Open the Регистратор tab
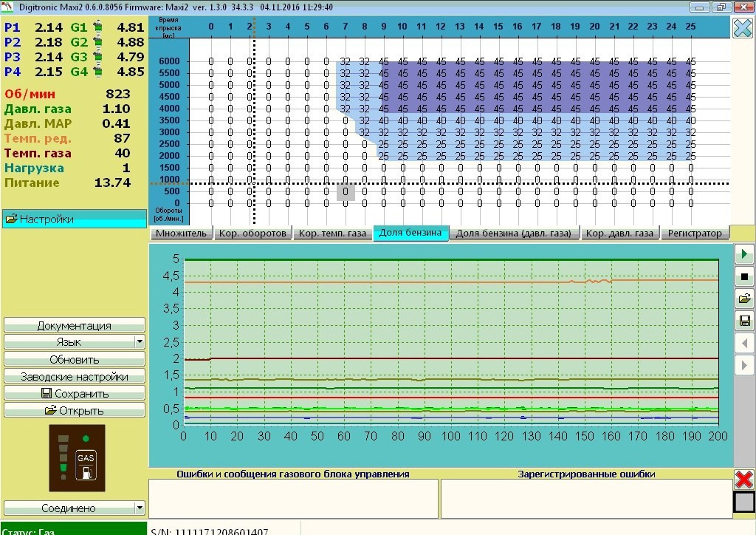756x535 pixels. point(695,234)
